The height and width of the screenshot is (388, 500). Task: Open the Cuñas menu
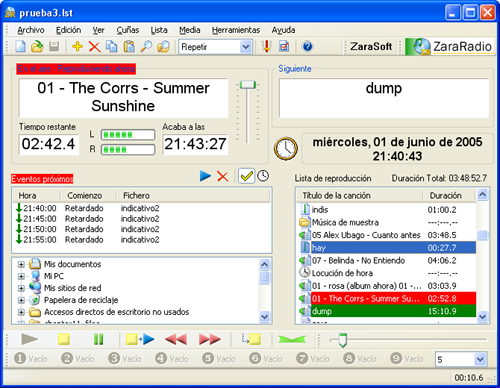pos(128,30)
